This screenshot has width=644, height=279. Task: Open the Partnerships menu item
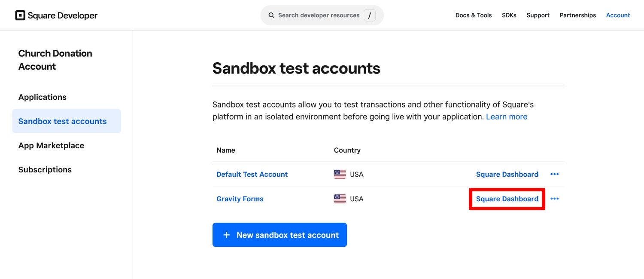click(577, 15)
